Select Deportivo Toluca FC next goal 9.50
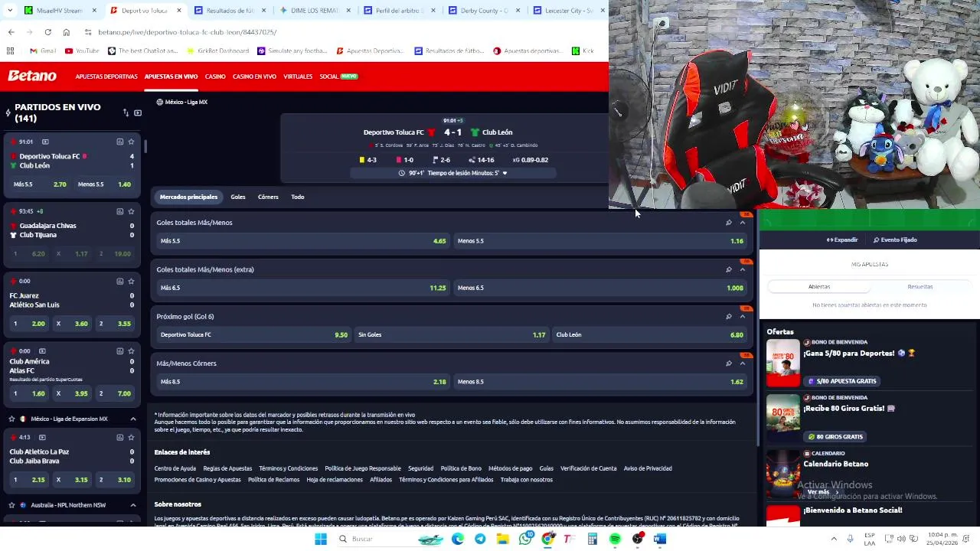 click(x=253, y=334)
